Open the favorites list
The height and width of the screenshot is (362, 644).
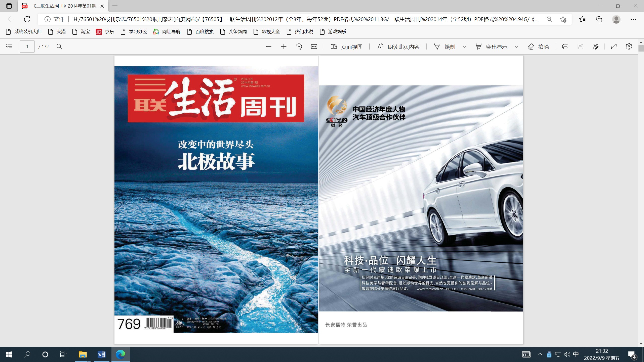coord(582,19)
